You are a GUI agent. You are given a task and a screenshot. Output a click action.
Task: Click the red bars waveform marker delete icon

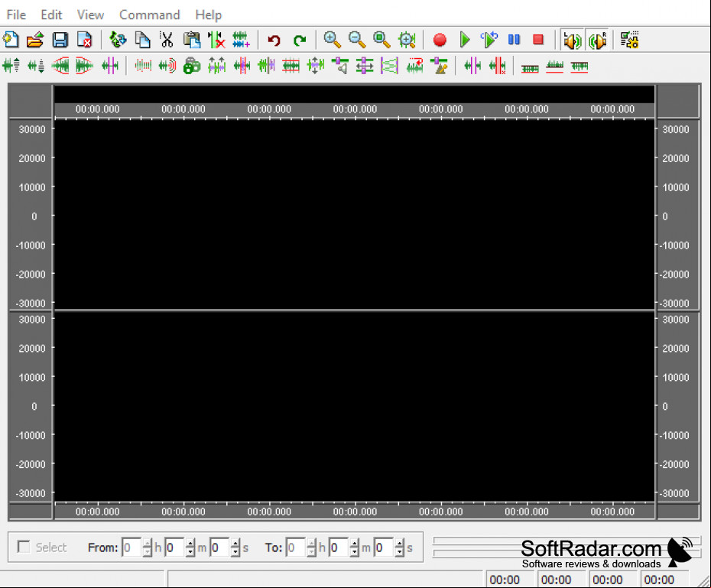498,66
